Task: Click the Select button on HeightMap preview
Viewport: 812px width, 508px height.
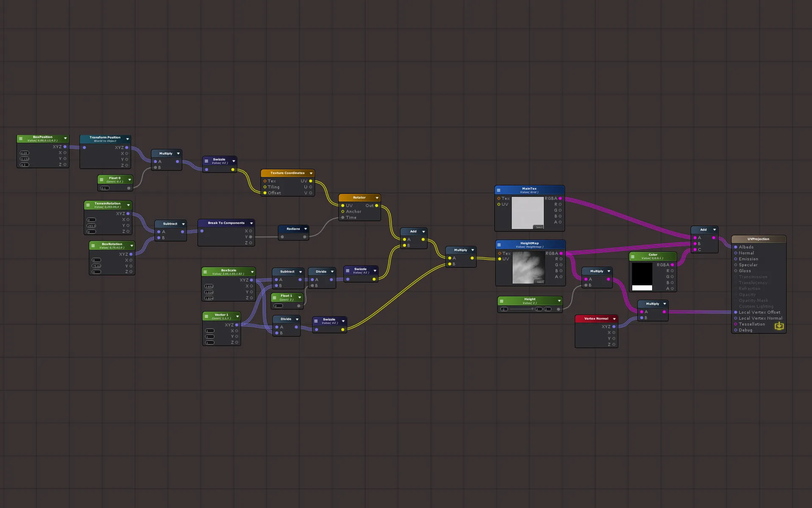Action: [x=539, y=282]
